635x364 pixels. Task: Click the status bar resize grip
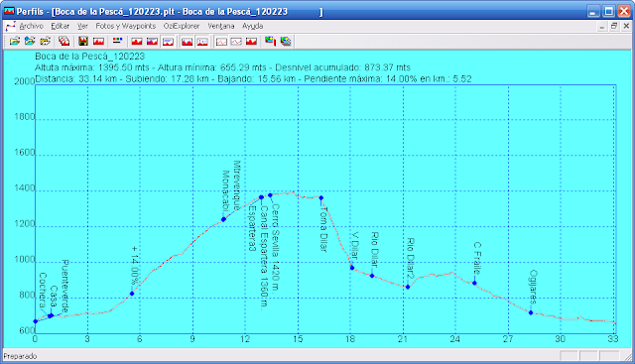coord(628,356)
